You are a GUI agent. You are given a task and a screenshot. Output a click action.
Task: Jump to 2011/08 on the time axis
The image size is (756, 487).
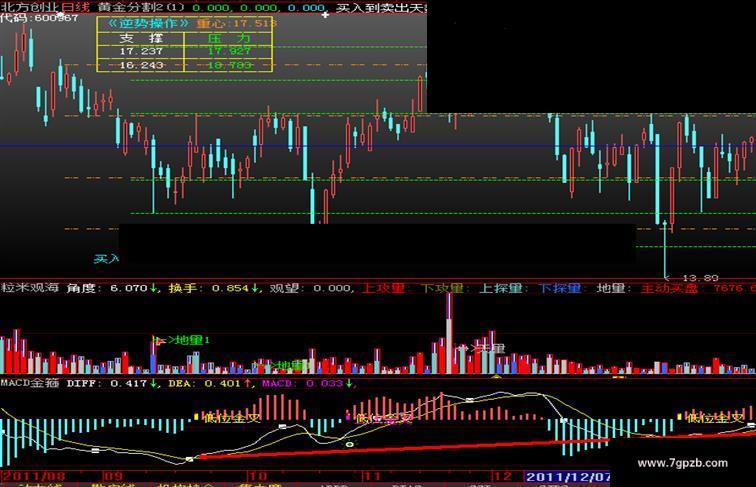point(34,476)
